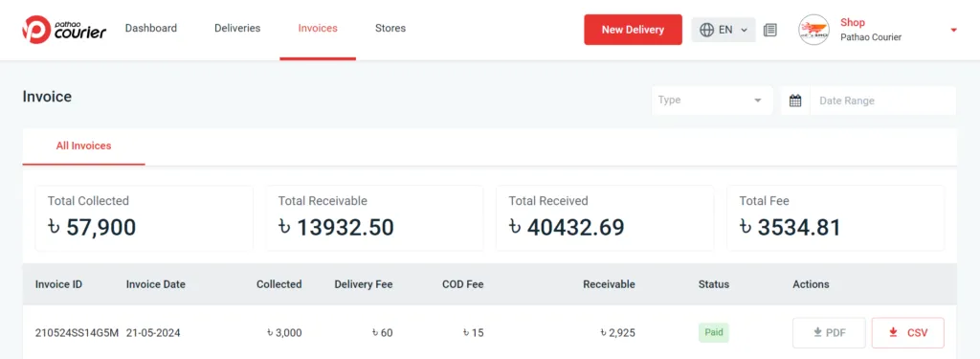Click the invoice date 21-05-2024
The height and width of the screenshot is (359, 980).
153,333
